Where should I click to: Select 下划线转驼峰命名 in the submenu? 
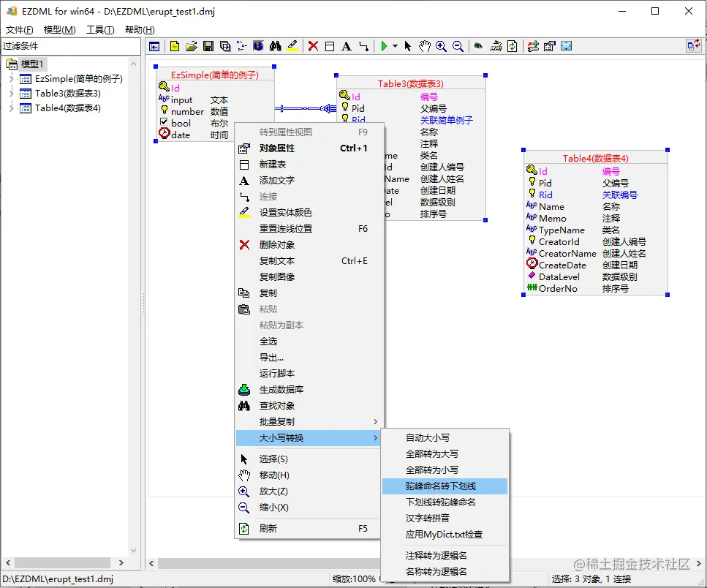(x=445, y=502)
